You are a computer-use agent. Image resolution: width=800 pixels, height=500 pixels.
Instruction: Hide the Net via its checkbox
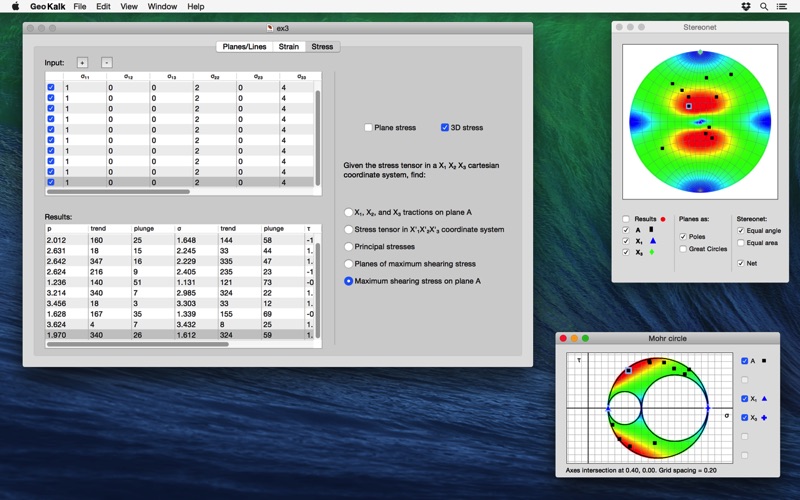[740, 263]
